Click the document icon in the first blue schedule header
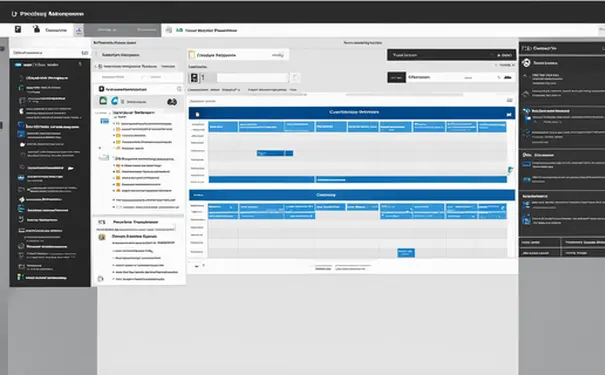Screen dimensions: 605x375 click(198, 114)
